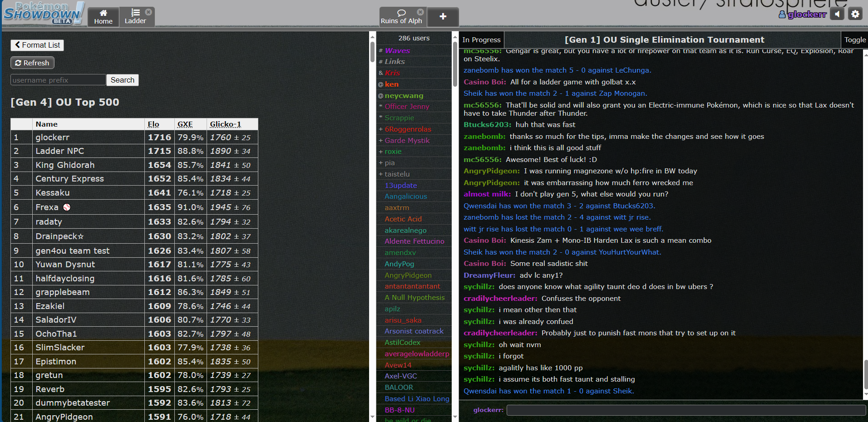Image resolution: width=868 pixels, height=422 pixels.
Task: Close the Ruins of Alph chat tab
Action: tap(420, 12)
